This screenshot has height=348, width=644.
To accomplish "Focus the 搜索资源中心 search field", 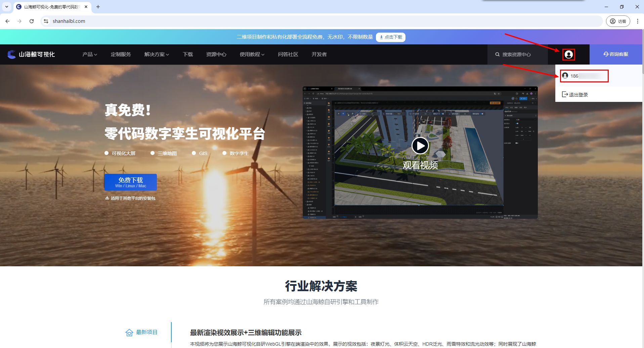I will pos(518,54).
